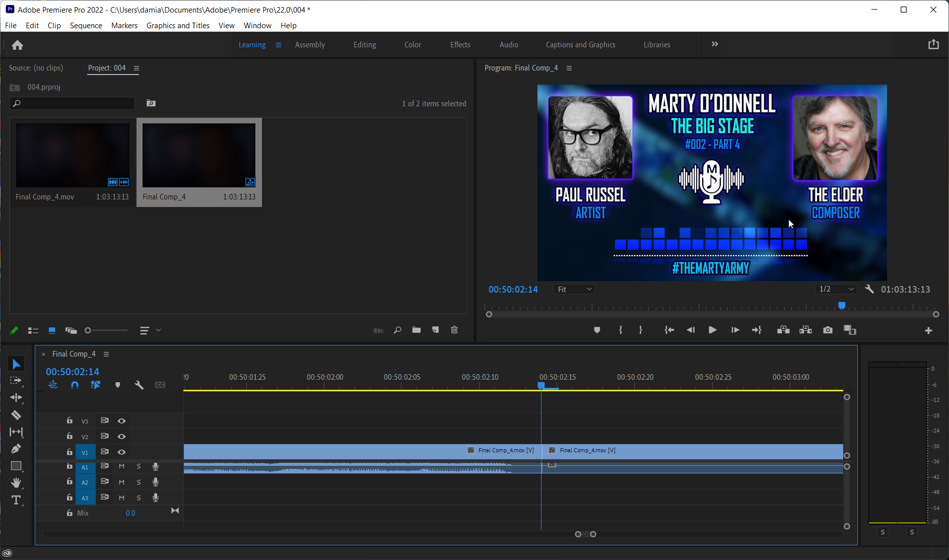Select the Hand tool

[16, 483]
